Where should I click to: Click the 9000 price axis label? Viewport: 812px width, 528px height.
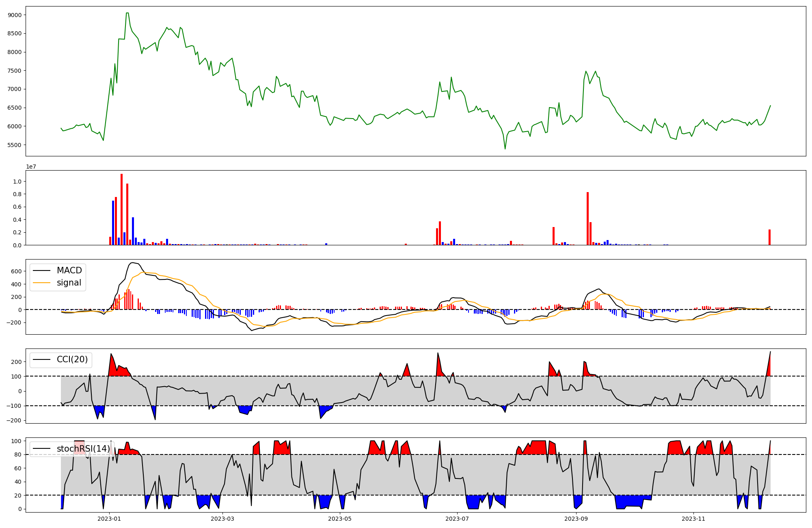pos(15,15)
